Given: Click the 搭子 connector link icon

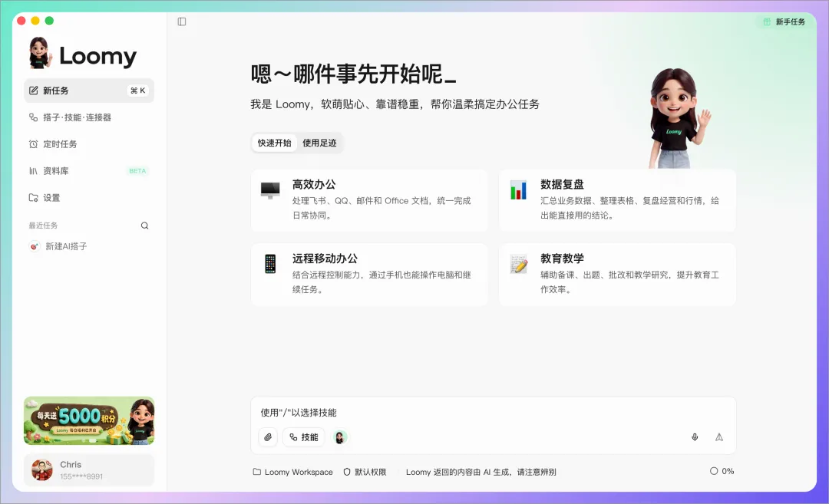Looking at the screenshot, I should (x=33, y=117).
